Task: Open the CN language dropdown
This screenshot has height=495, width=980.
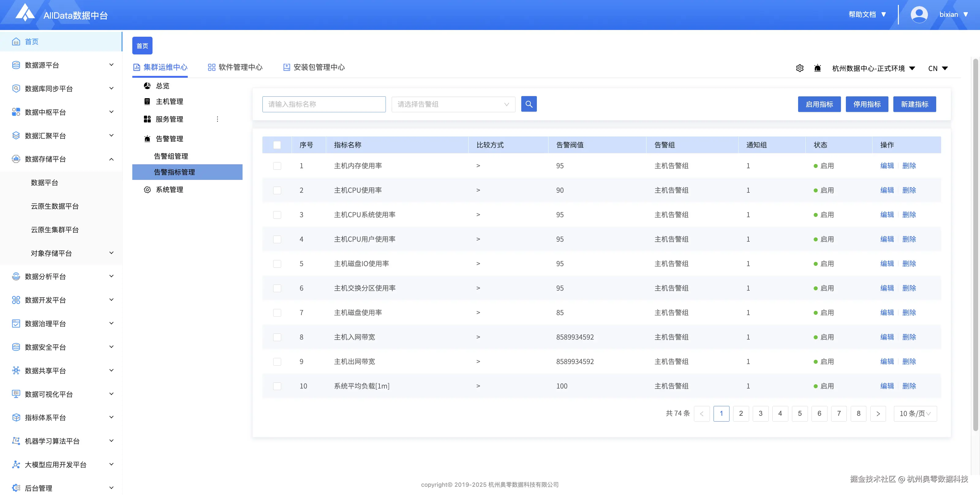Action: tap(938, 68)
